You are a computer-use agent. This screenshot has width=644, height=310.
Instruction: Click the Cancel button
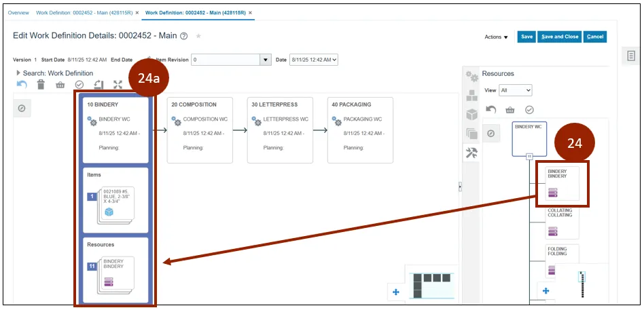(595, 37)
